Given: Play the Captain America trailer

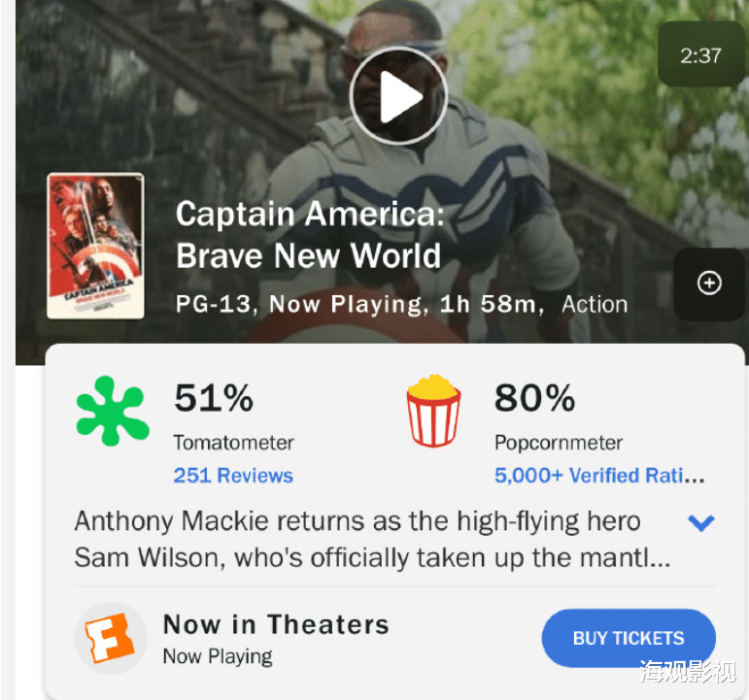Looking at the screenshot, I should point(398,97).
